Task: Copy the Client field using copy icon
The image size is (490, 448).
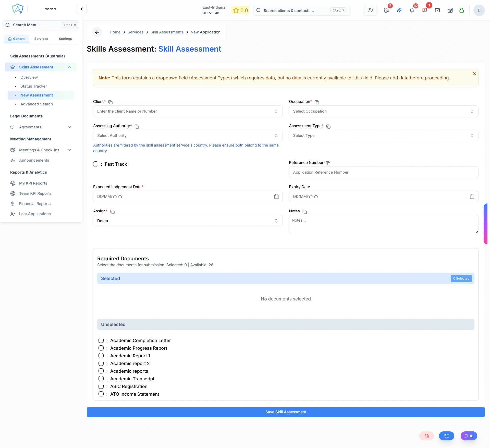Action: 111,102
